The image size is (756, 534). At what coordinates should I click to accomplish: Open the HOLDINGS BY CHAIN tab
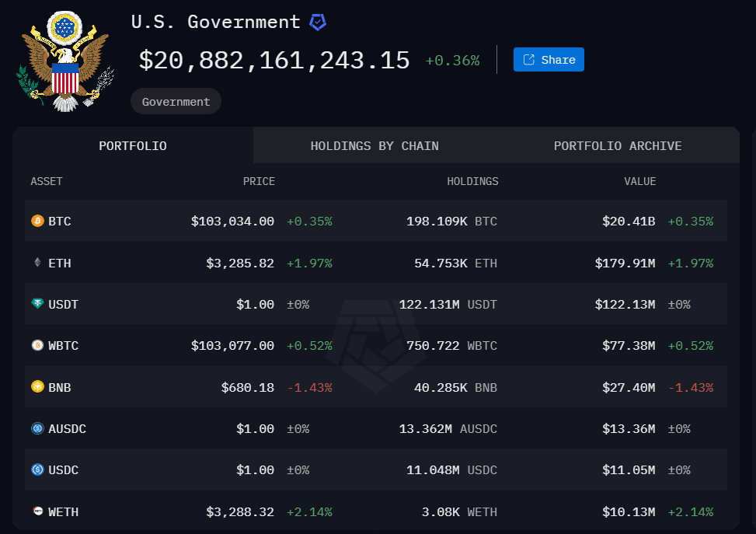pyautogui.click(x=375, y=145)
